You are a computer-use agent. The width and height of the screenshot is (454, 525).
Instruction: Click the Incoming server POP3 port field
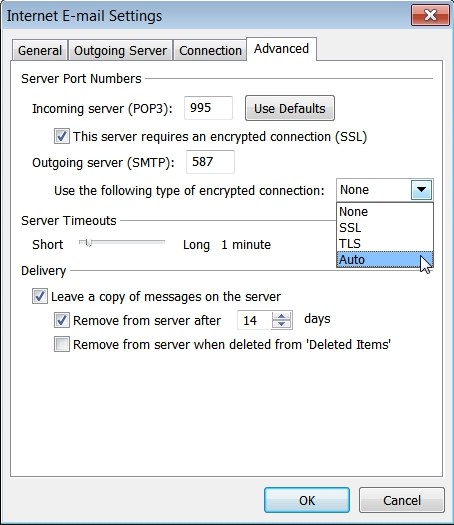[208, 108]
